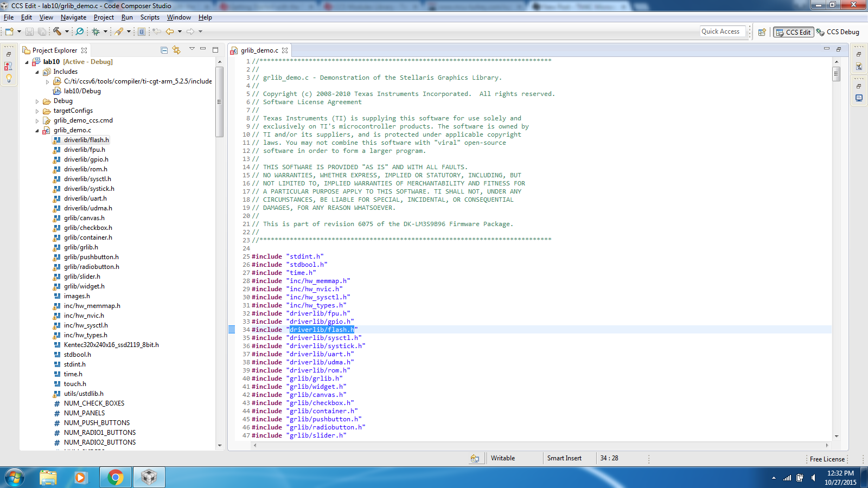Image resolution: width=868 pixels, height=488 pixels.
Task: Click the Open Perspective icon
Action: pyautogui.click(x=762, y=32)
